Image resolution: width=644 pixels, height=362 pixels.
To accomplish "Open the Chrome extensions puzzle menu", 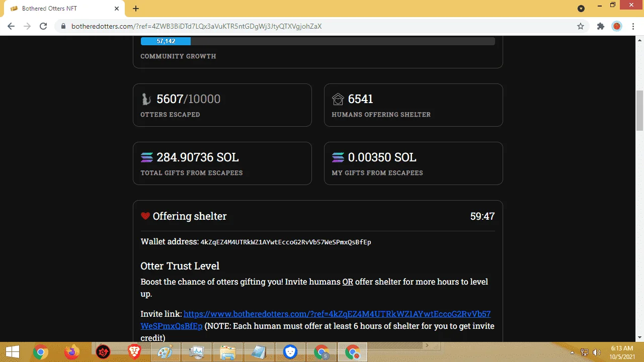I will (x=600, y=26).
